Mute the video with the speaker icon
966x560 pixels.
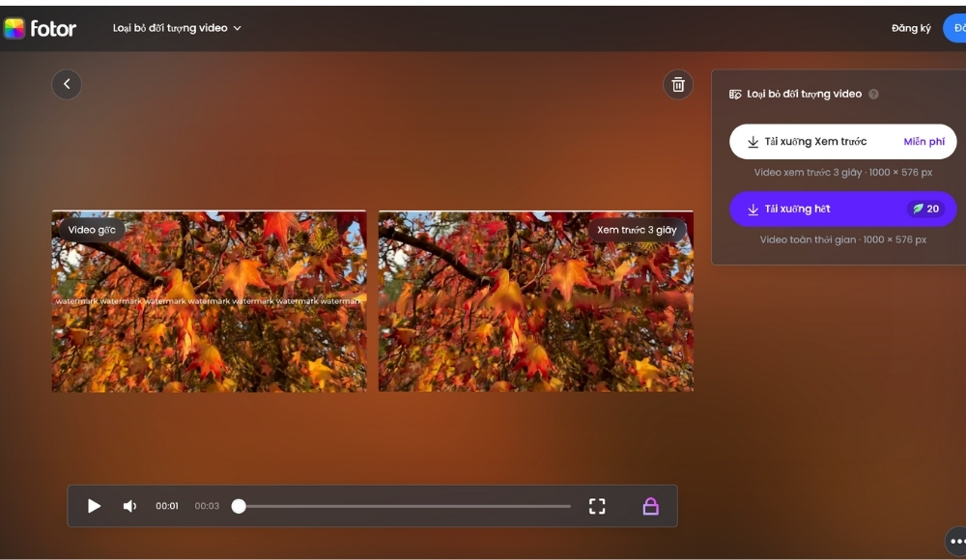pyautogui.click(x=129, y=506)
